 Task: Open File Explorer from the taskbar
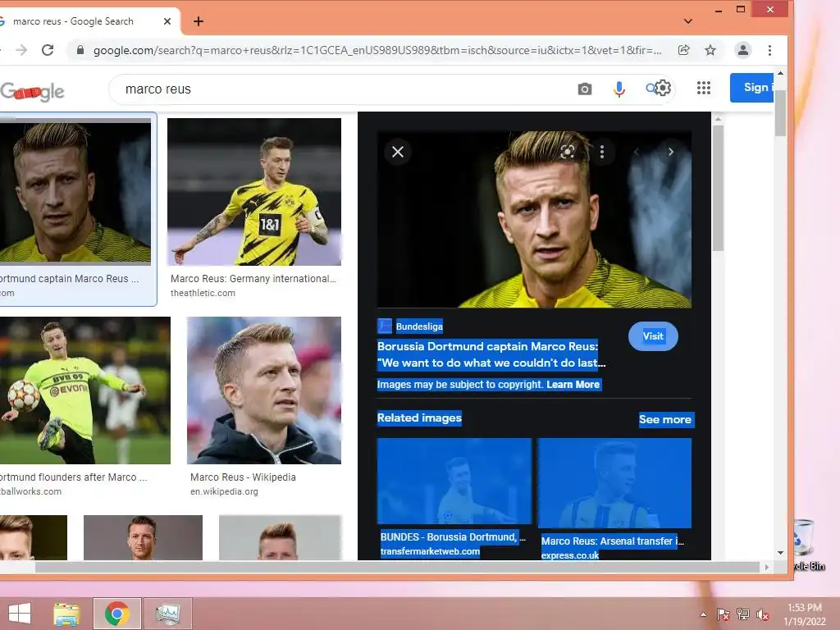click(66, 614)
